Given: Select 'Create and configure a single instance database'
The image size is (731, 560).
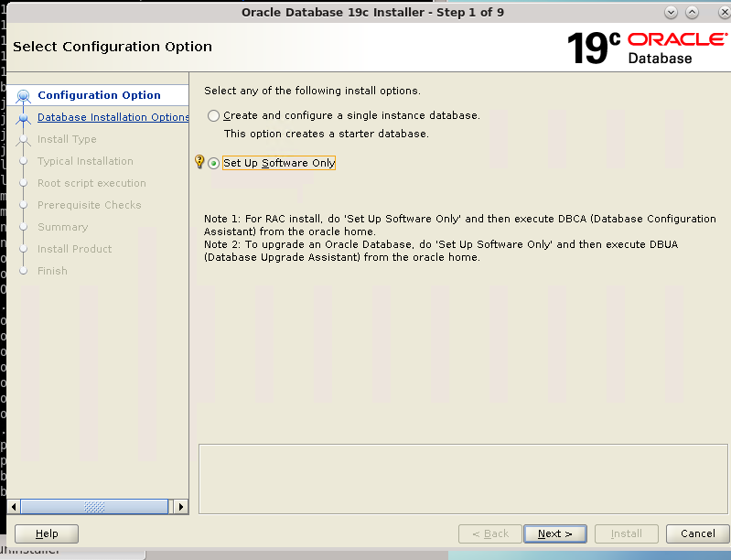Looking at the screenshot, I should click(x=213, y=115).
